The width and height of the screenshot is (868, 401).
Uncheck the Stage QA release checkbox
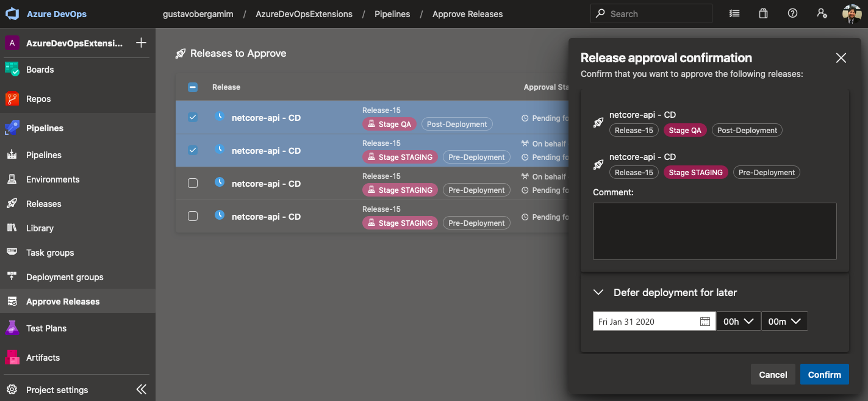193,117
